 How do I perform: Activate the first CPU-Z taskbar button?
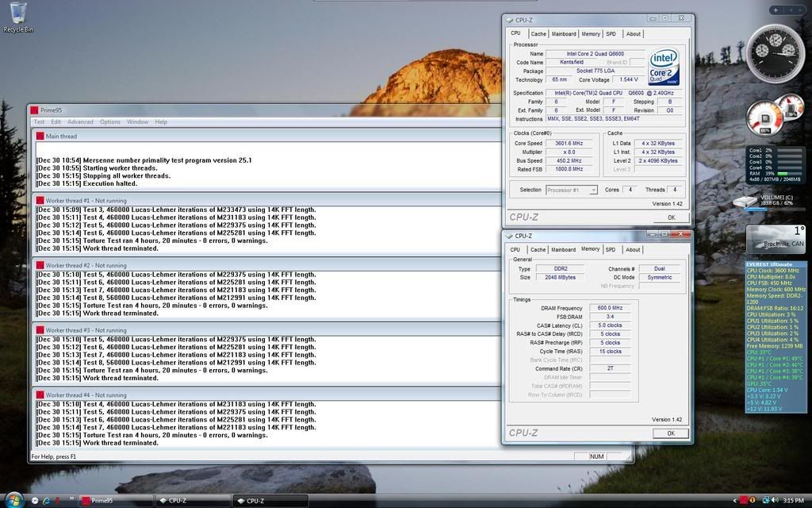pyautogui.click(x=193, y=501)
